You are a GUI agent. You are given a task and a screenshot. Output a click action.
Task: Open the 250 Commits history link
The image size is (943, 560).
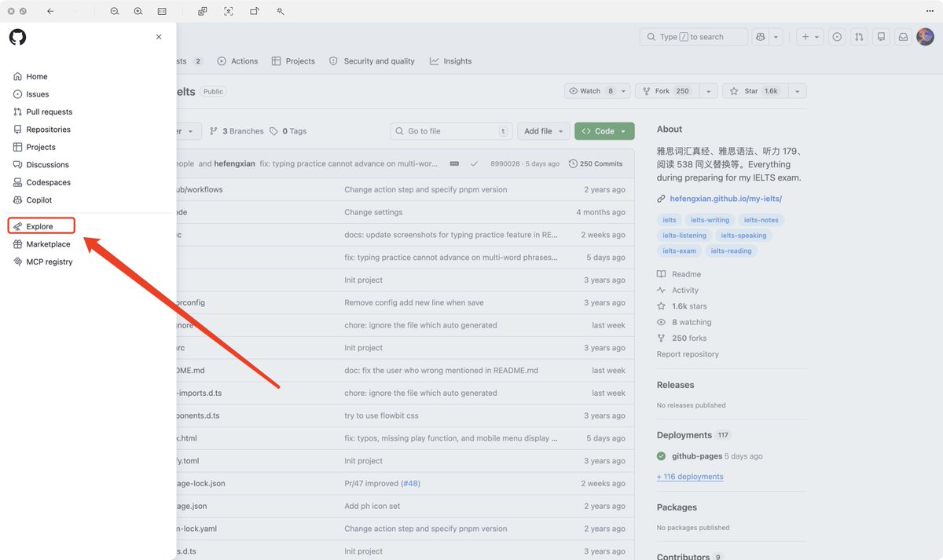point(596,164)
